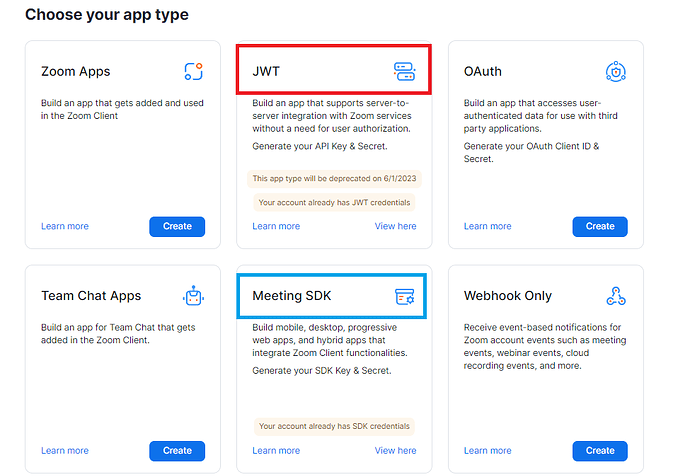Open Learn more for Zoom Apps
Screen dimensions: 690x476
tap(65, 226)
